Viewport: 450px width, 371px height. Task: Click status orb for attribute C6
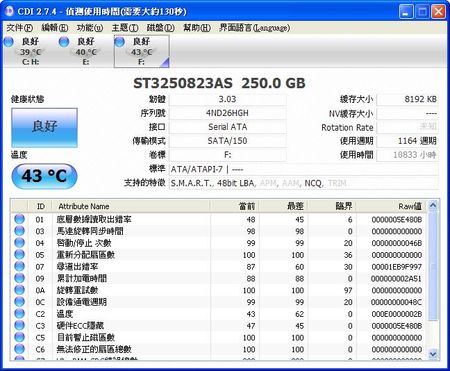[x=20, y=349]
